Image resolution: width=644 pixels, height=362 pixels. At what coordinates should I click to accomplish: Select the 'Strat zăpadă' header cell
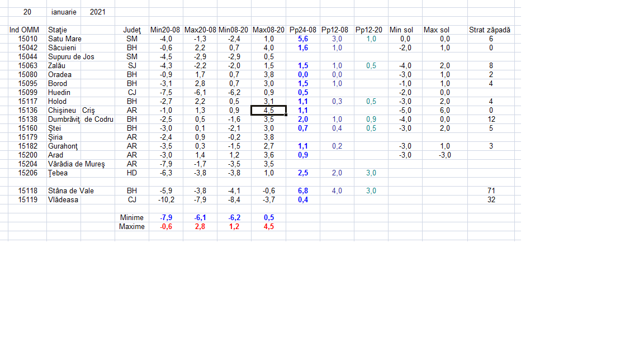coord(491,30)
